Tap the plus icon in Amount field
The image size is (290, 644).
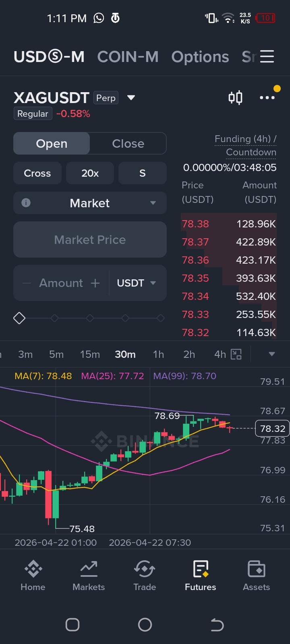(95, 283)
